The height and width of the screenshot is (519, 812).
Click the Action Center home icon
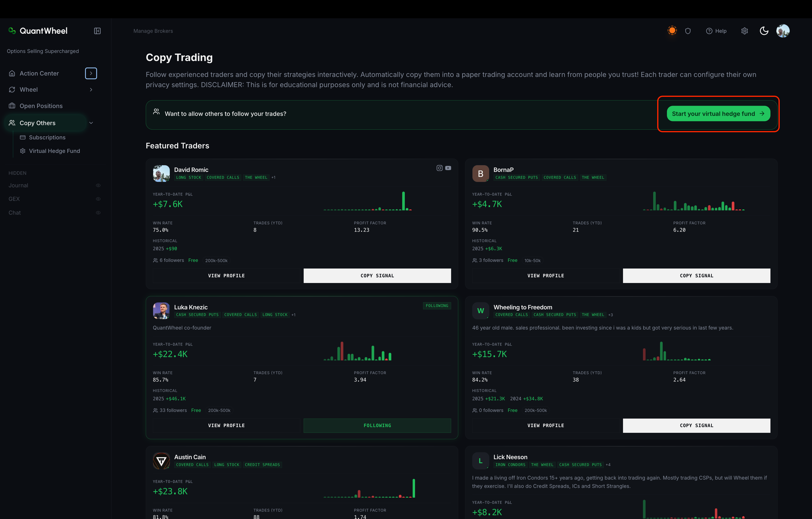tap(12, 74)
